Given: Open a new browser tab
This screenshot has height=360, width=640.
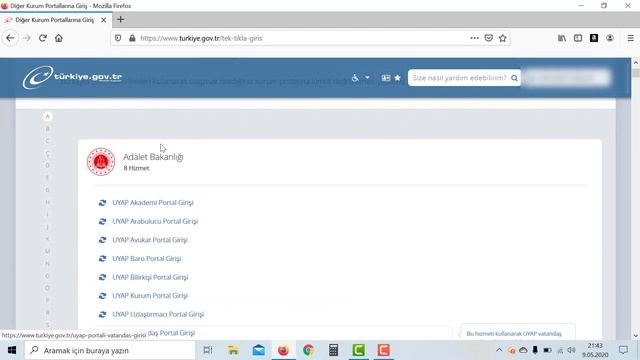Looking at the screenshot, I should [120, 20].
